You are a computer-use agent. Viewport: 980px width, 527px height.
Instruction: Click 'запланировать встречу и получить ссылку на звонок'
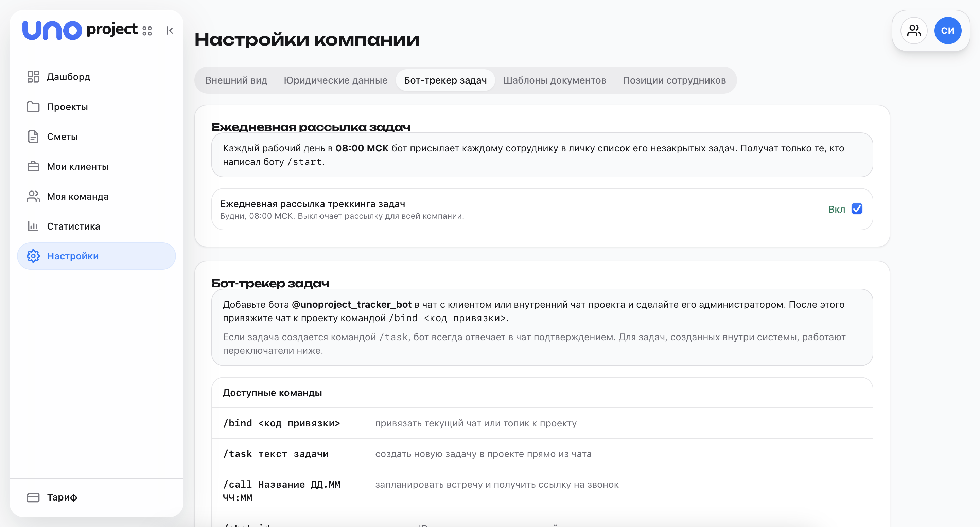(x=496, y=485)
